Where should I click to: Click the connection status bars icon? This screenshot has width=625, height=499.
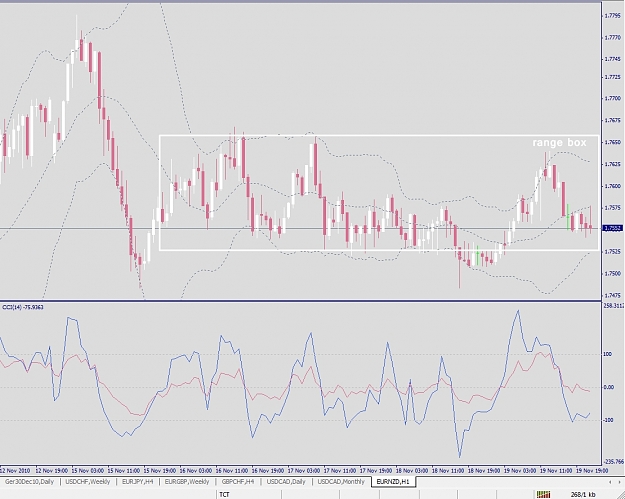(x=543, y=494)
